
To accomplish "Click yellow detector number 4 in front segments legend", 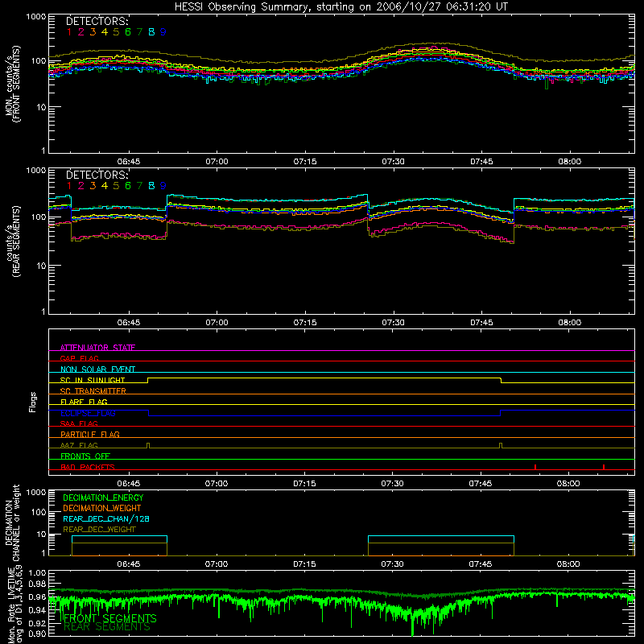I will tap(105, 32).
